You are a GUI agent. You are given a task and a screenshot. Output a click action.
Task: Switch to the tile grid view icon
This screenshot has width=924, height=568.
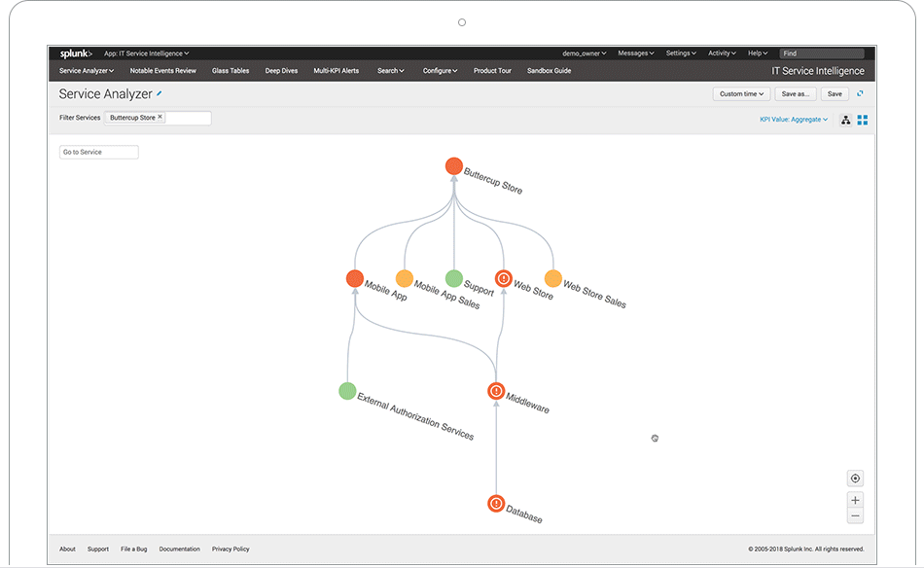tap(863, 121)
